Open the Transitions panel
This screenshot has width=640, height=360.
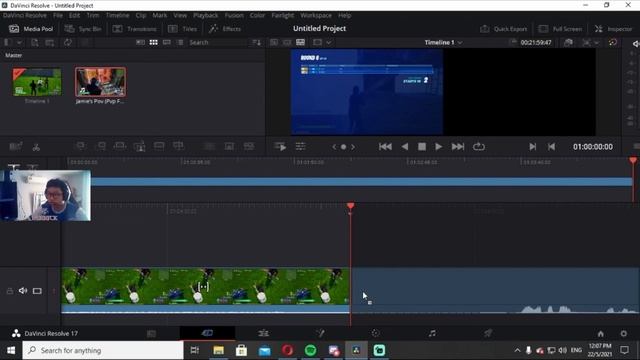[134, 29]
